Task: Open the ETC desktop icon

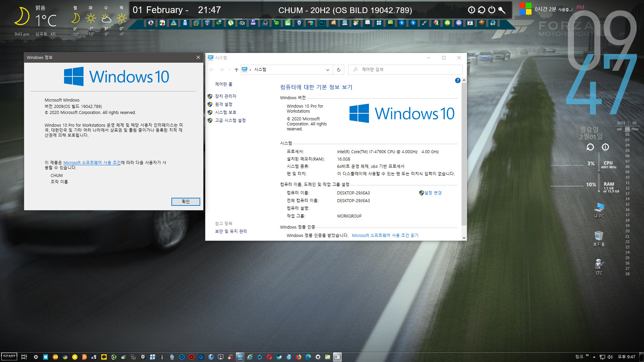Action: tap(599, 267)
